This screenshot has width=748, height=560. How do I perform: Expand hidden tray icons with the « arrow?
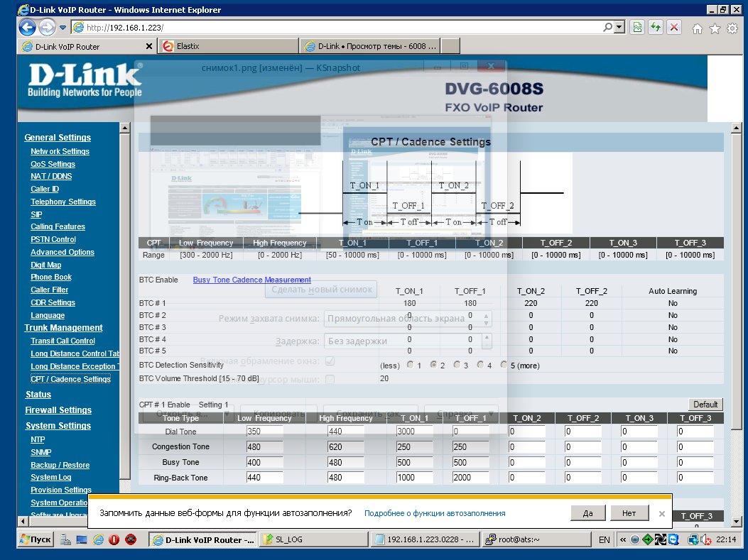click(623, 539)
